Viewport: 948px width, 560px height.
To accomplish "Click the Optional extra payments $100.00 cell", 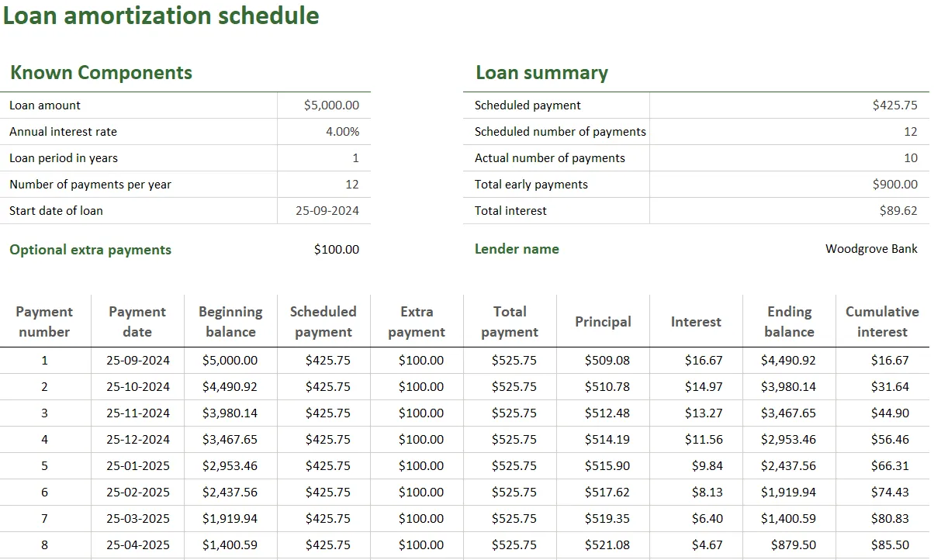I will (324, 250).
